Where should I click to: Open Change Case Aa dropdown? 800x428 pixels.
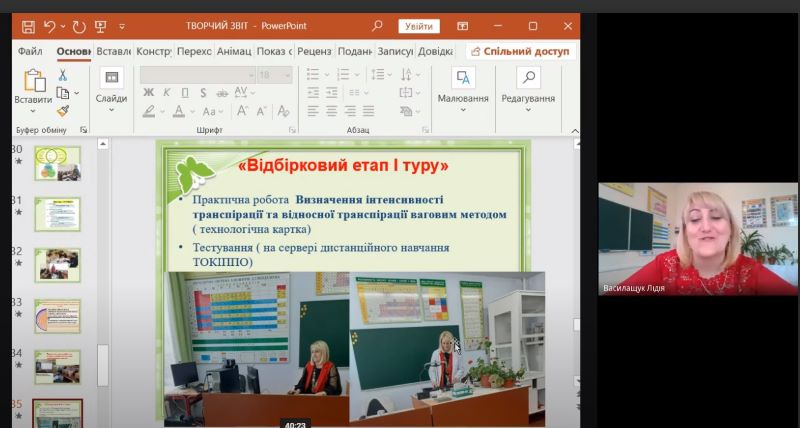pos(213,111)
